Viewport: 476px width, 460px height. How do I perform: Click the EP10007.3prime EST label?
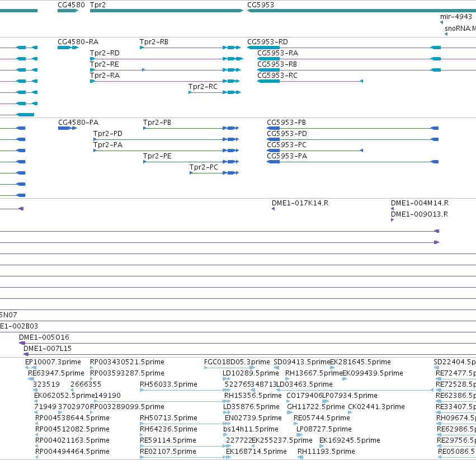click(x=53, y=362)
